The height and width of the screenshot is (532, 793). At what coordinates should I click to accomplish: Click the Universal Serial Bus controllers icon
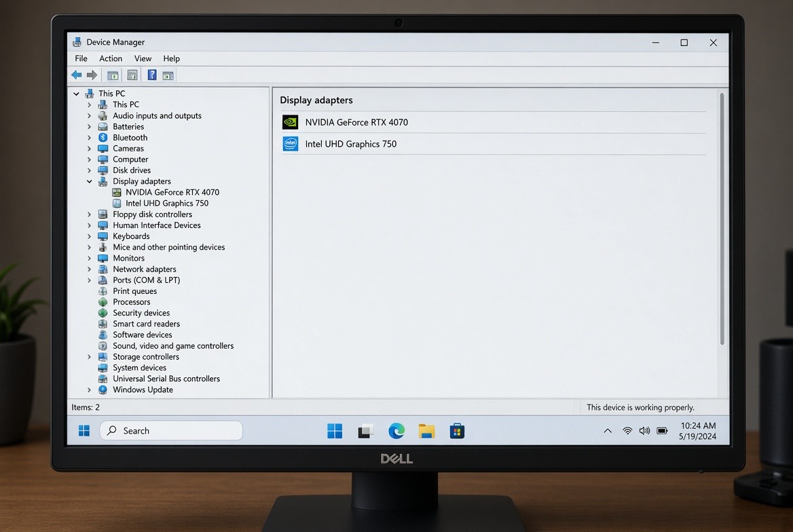(x=103, y=379)
